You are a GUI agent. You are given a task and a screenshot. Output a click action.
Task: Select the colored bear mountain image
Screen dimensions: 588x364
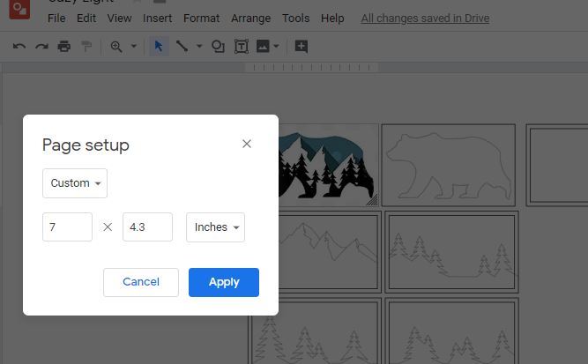(328, 165)
